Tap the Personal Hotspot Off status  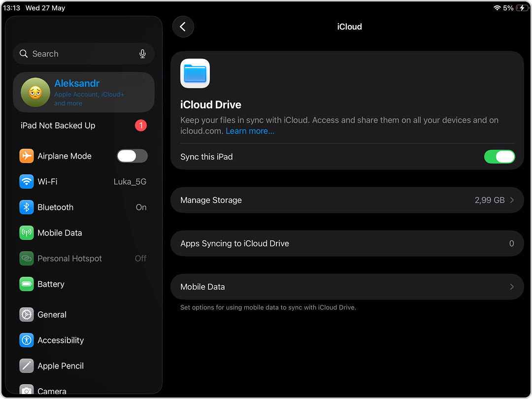140,259
